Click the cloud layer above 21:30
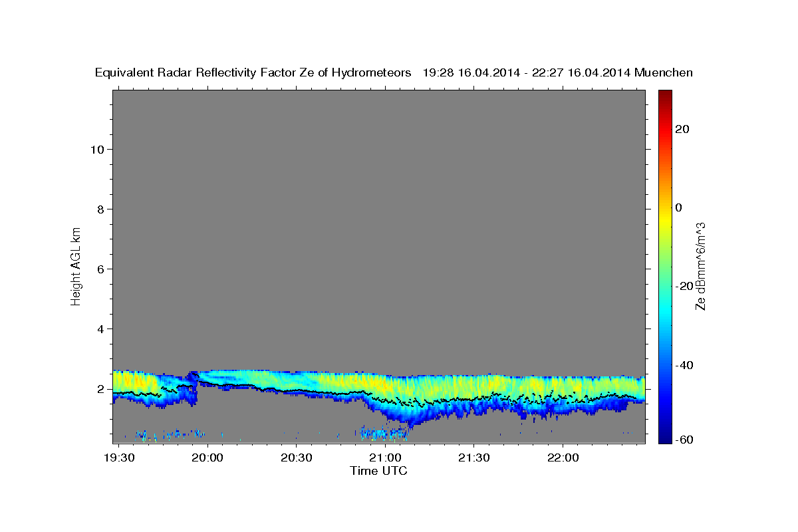Image resolution: width=798 pixels, height=532 pixels. [473, 392]
